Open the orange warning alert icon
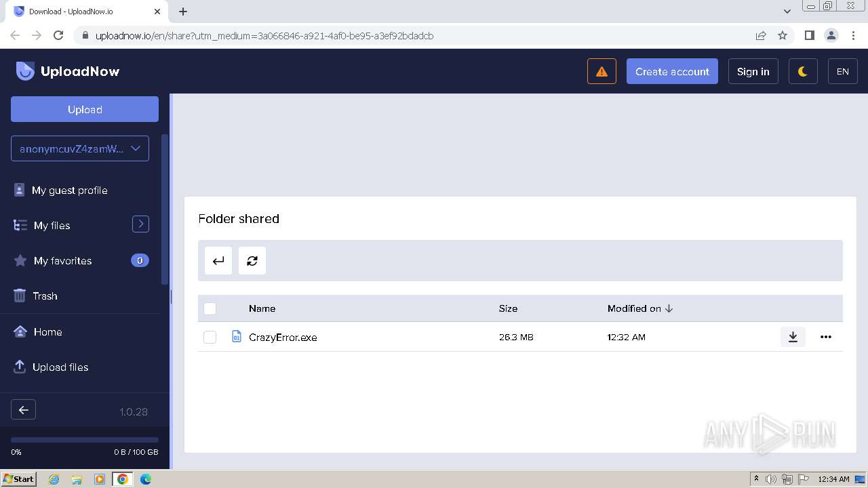Screen dimensions: 868x488 point(601,71)
